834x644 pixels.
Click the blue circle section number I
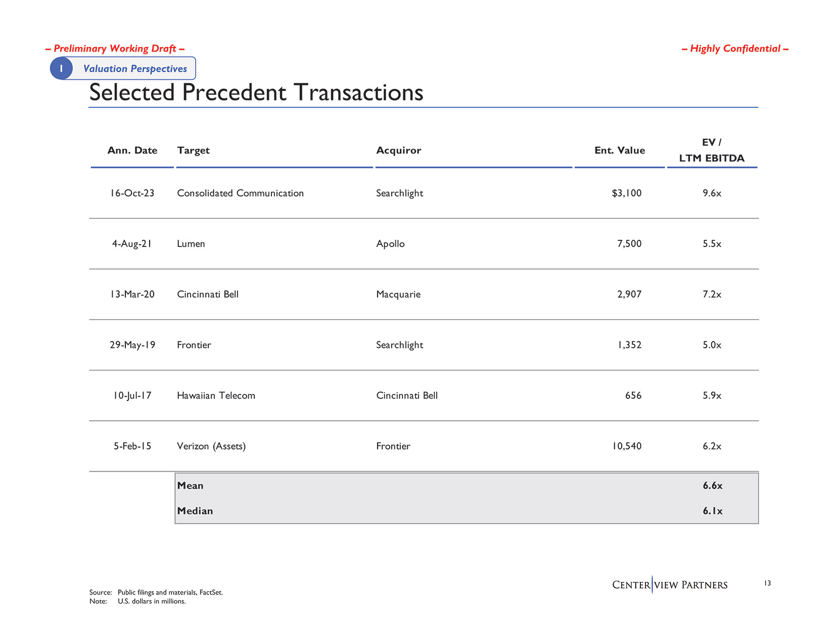click(61, 68)
